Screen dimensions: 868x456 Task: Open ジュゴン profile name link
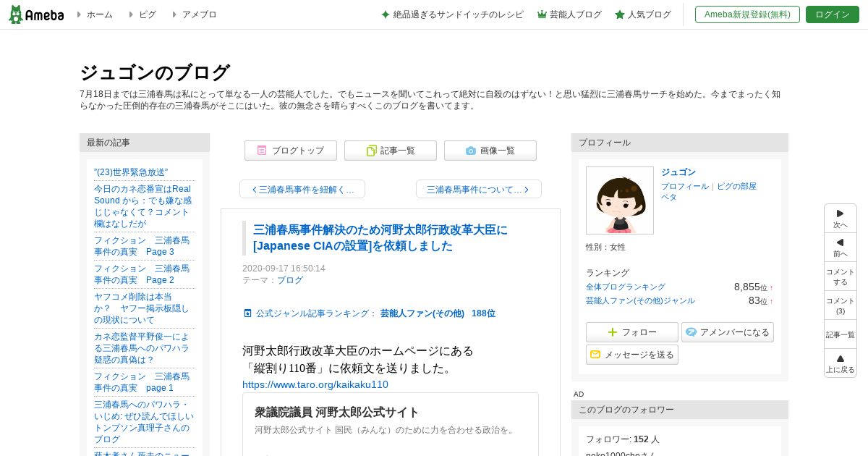(678, 172)
